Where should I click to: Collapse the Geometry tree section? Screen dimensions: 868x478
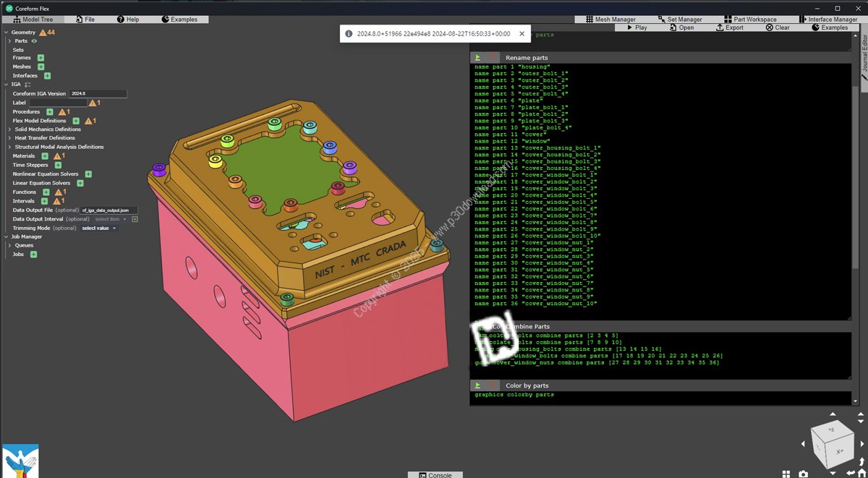(7, 33)
